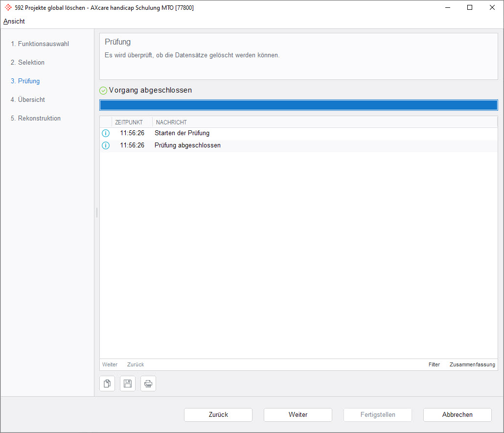Click the print log icon
Screen dimensions: 504x433
(148, 384)
